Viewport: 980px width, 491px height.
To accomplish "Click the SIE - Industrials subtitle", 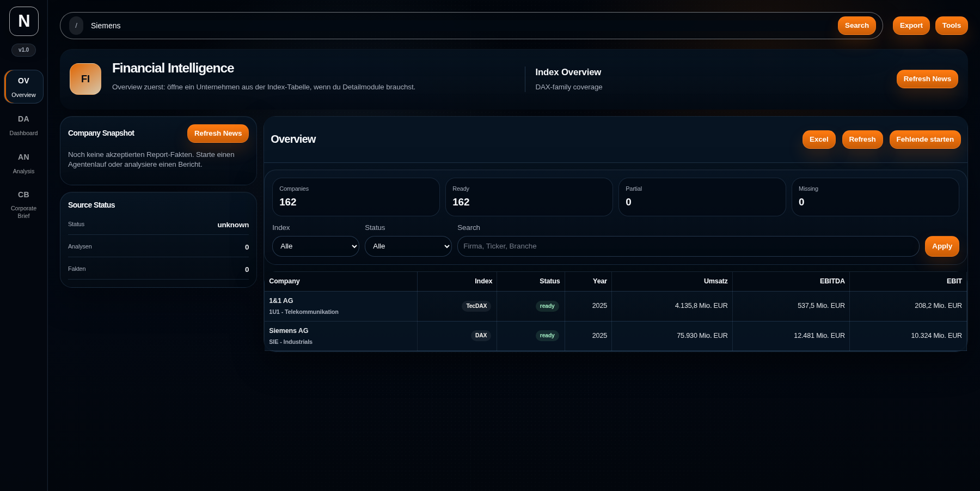I will click(x=291, y=342).
